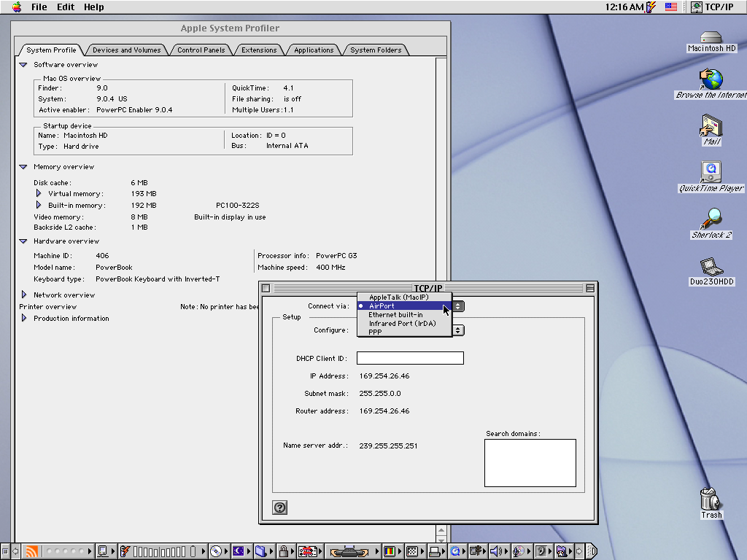The width and height of the screenshot is (747, 560).
Task: Open TCP/IP help with question mark button
Action: tap(279, 507)
